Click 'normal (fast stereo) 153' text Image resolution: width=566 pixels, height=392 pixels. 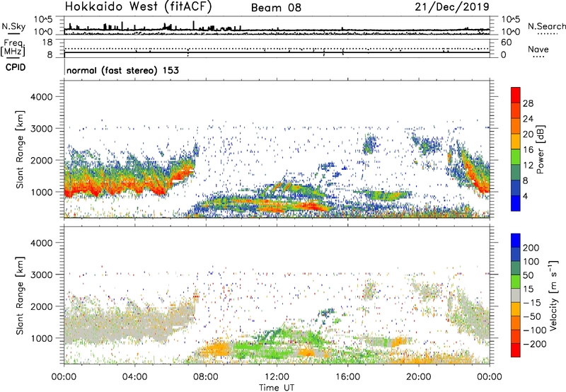(122, 70)
